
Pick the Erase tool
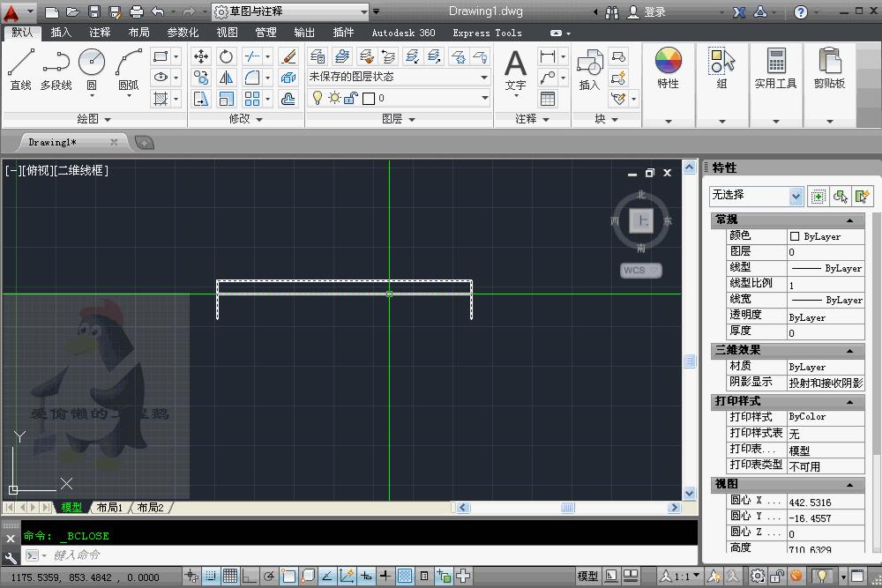[288, 56]
